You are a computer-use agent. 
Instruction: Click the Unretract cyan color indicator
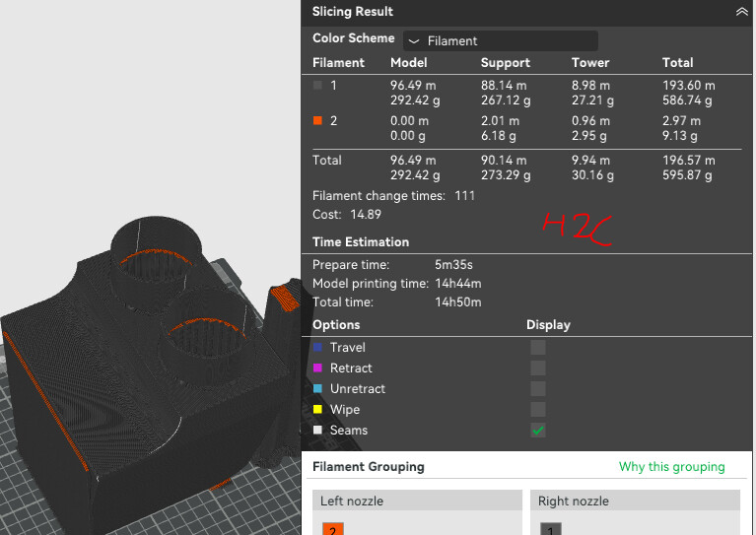pos(317,388)
